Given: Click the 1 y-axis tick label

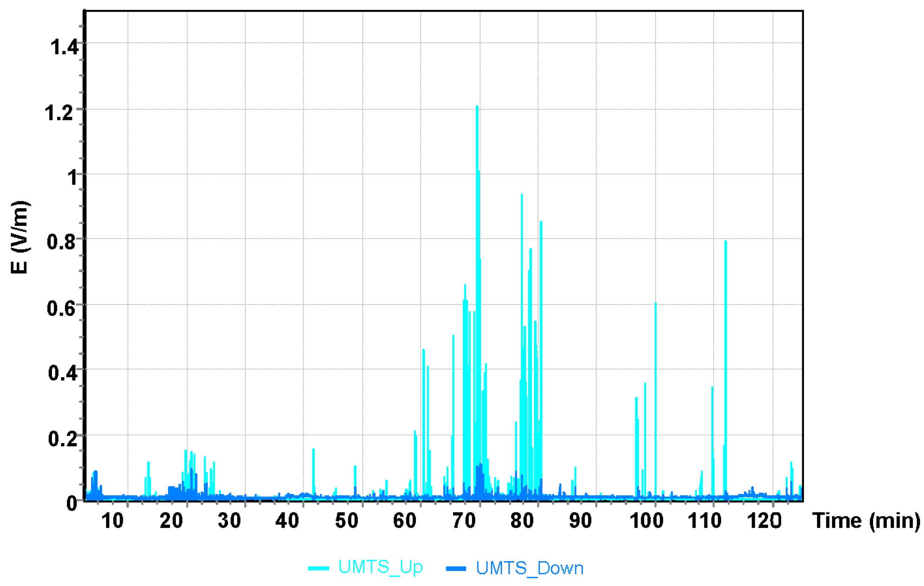Looking at the screenshot, I should click(72, 178).
